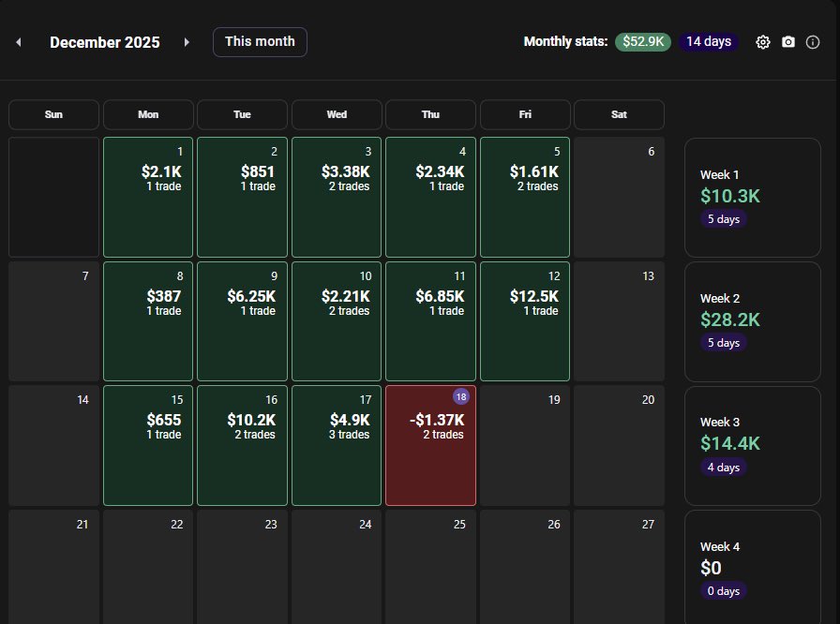Open December 16 cell showing $10.2K
The height and width of the screenshot is (624, 840).
point(242,445)
